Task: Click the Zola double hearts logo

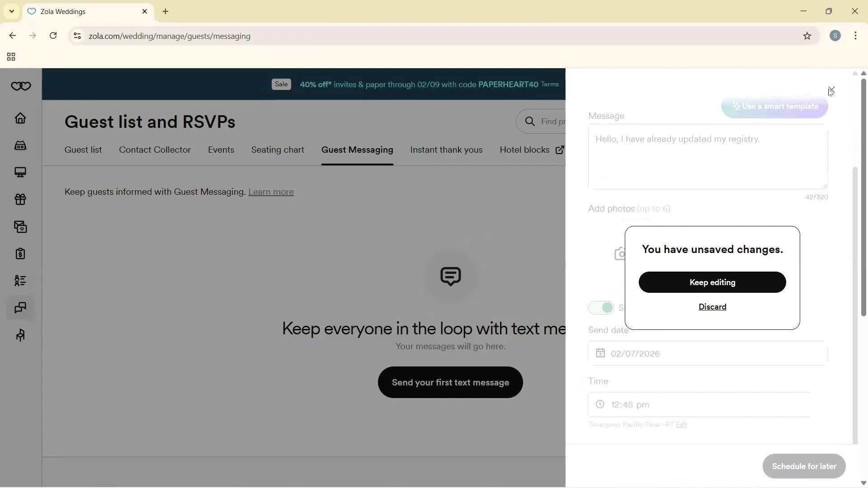Action: click(21, 86)
